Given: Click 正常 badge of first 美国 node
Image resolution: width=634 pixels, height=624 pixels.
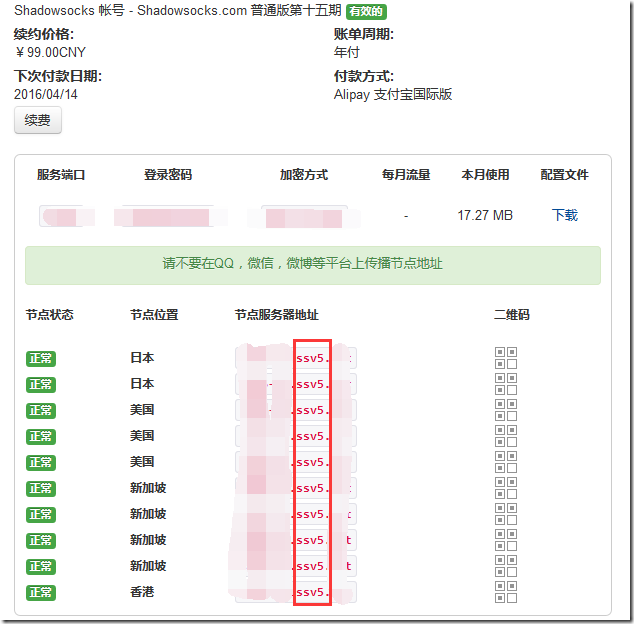Looking at the screenshot, I should [x=41, y=410].
